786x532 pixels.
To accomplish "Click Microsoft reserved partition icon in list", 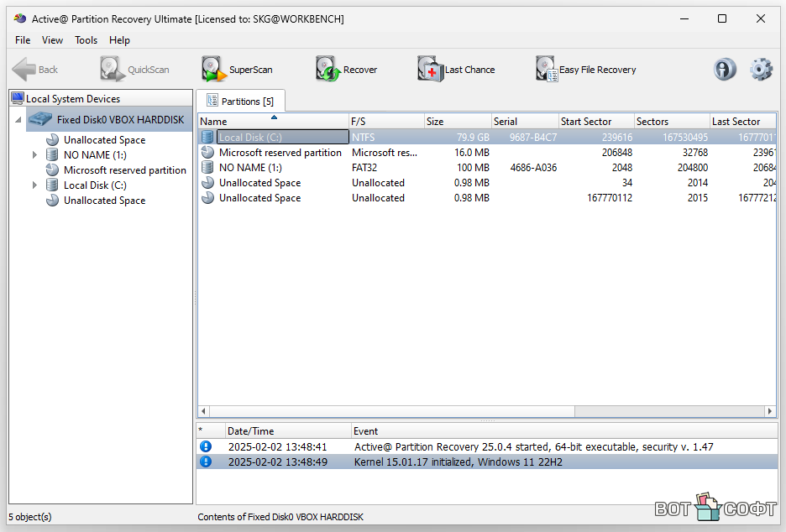I will [207, 152].
